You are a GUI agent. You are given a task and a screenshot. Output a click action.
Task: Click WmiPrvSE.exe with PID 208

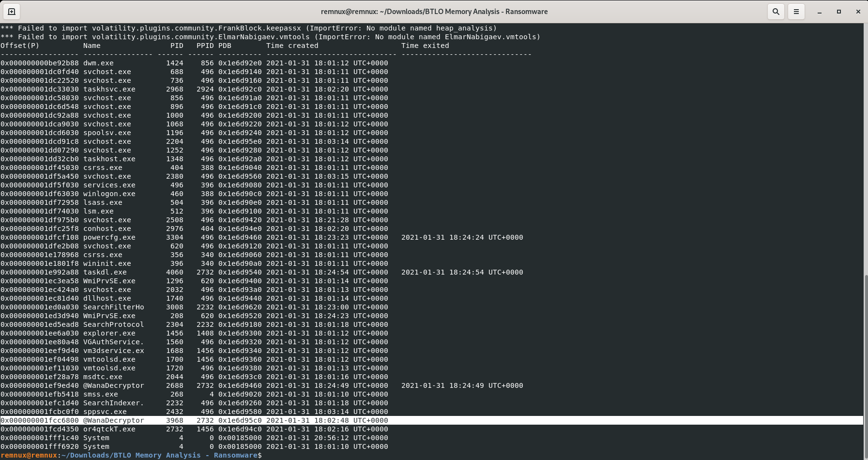click(109, 316)
